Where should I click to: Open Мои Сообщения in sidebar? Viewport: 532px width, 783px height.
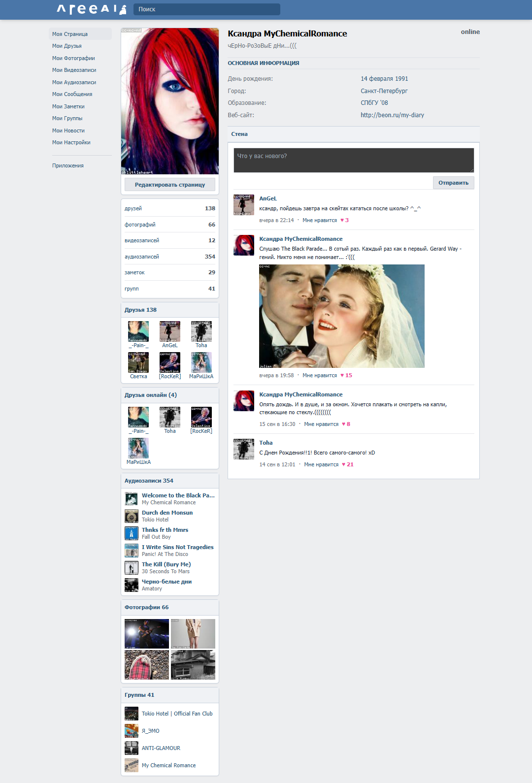pyautogui.click(x=72, y=95)
